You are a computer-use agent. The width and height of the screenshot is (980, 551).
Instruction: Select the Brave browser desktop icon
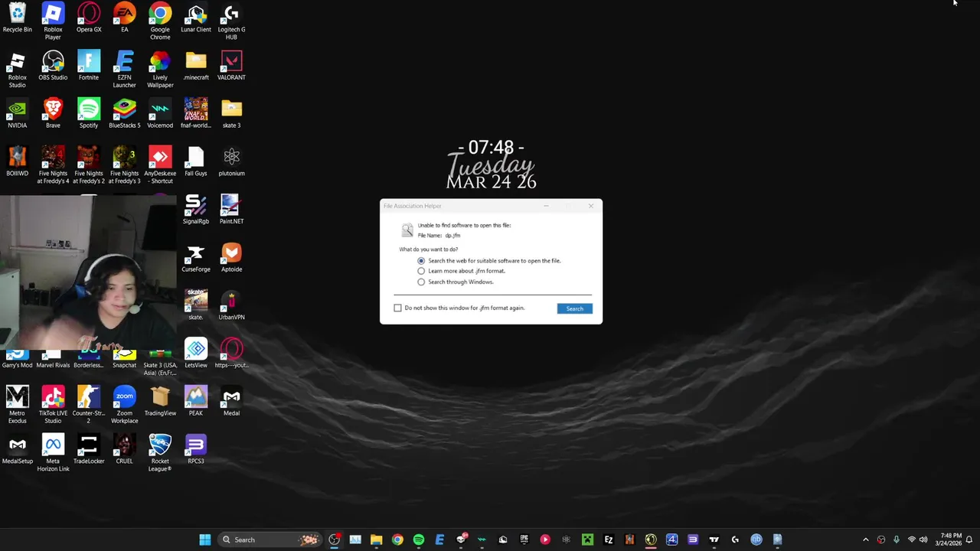pos(53,114)
